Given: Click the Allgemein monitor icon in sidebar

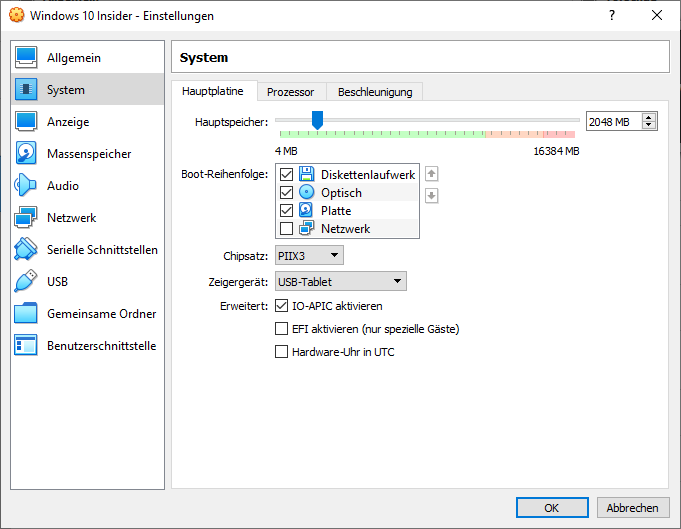Looking at the screenshot, I should (x=26, y=57).
